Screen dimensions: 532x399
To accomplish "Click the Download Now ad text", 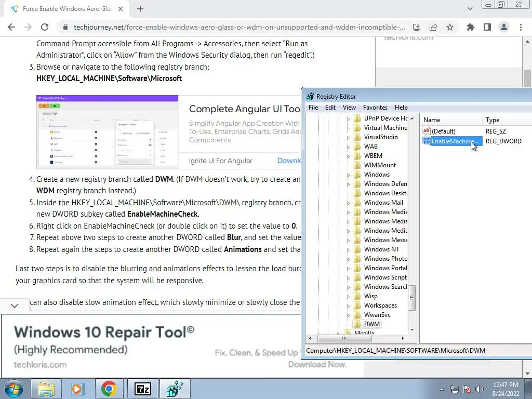I will pos(317,364).
